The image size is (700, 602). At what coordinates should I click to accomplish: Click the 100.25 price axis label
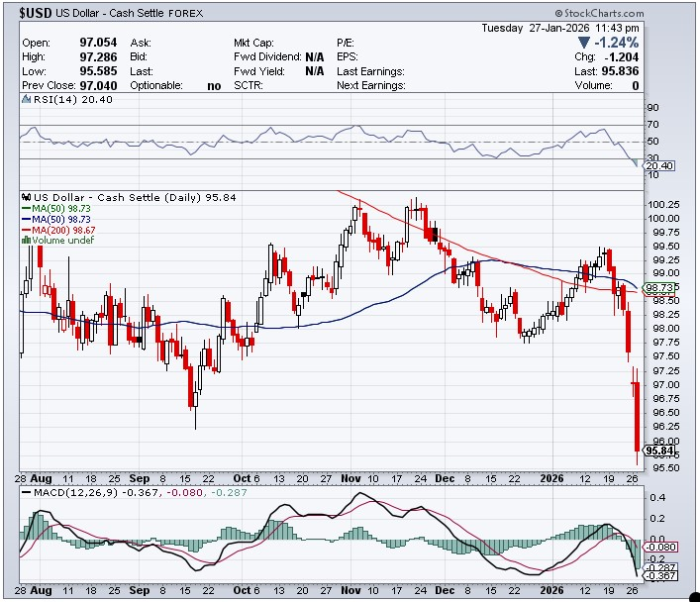click(x=663, y=205)
